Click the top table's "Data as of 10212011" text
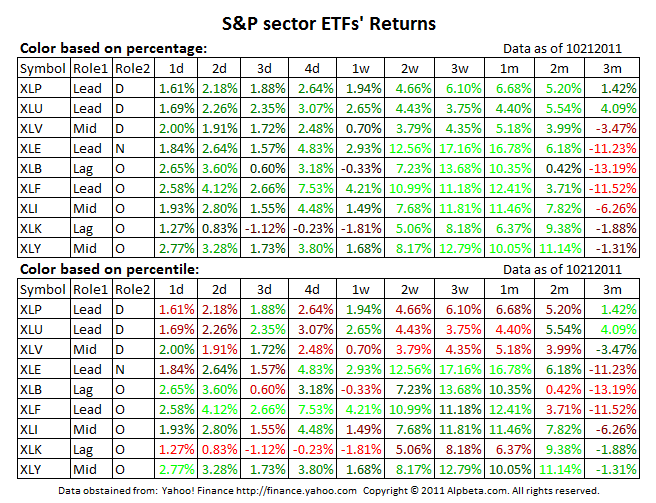Screen dimensions: 656x503 point(564,48)
